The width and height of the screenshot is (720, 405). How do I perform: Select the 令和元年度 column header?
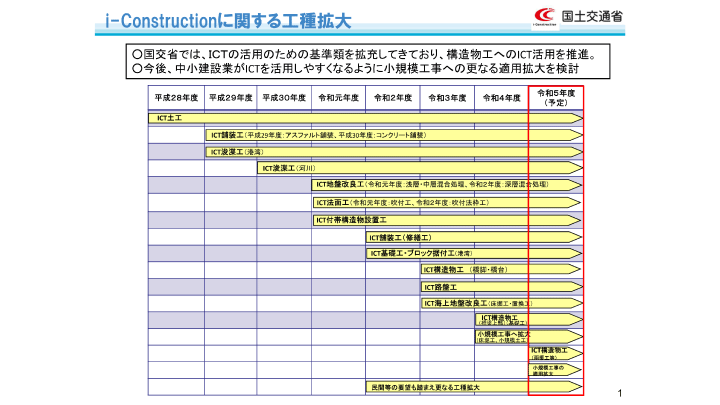click(x=338, y=98)
